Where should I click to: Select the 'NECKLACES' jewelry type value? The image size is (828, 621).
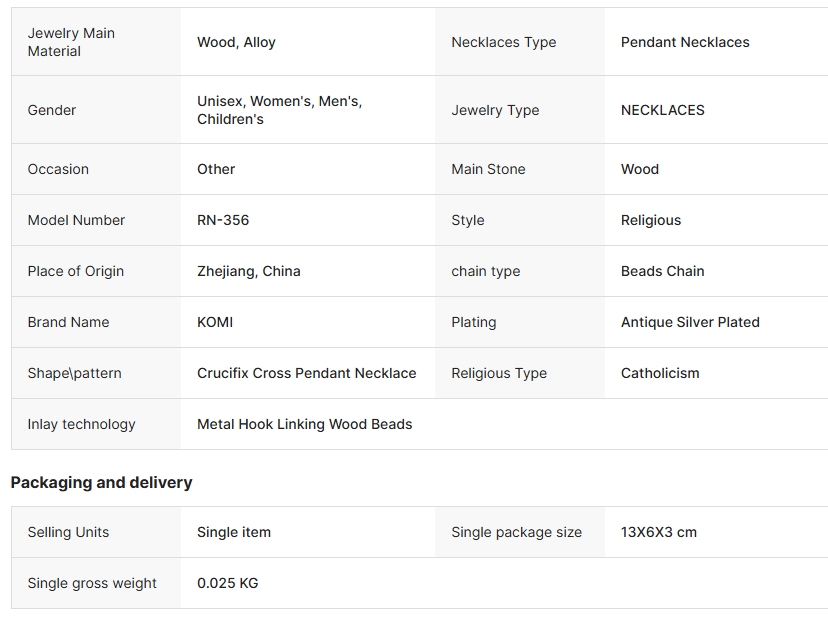click(662, 110)
